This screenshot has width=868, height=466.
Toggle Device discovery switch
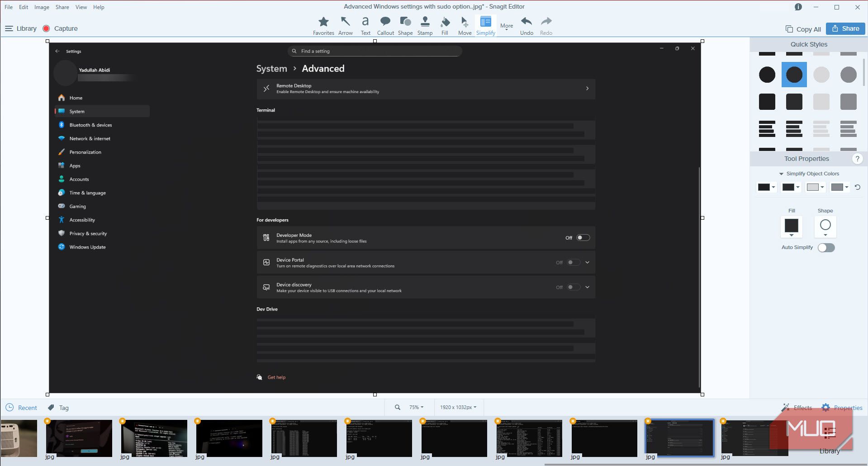(574, 287)
